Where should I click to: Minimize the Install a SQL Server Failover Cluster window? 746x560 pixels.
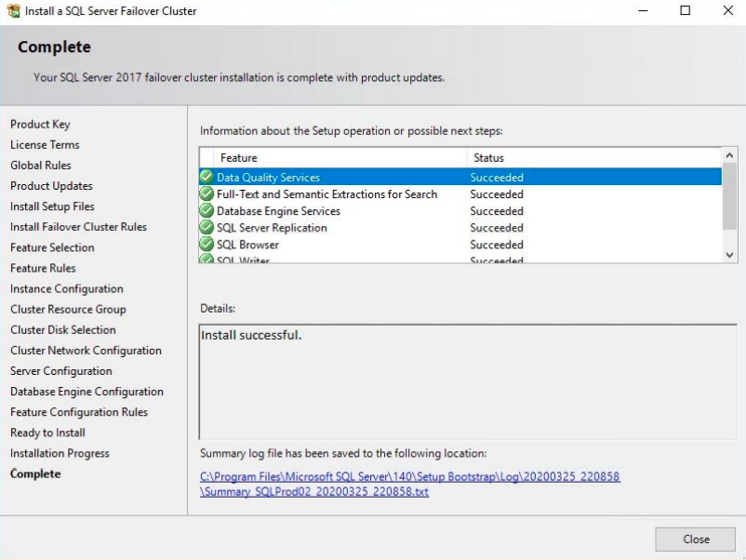pos(644,10)
